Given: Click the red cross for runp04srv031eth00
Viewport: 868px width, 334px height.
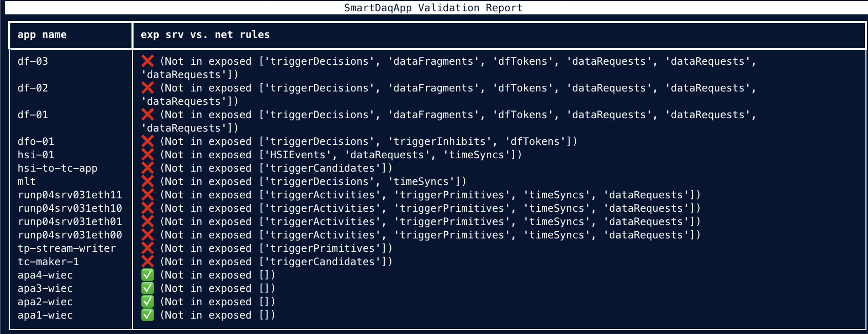Looking at the screenshot, I should [147, 235].
